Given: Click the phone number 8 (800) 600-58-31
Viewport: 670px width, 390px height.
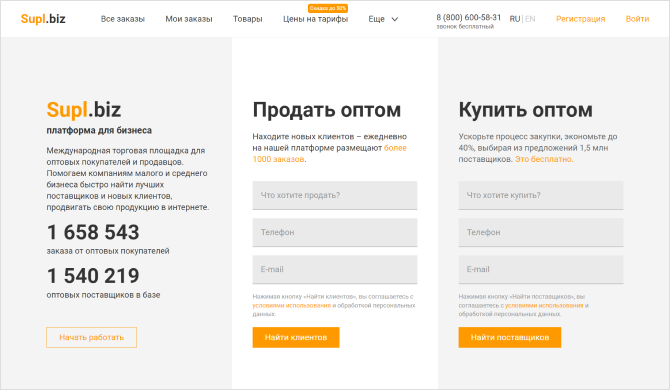Looking at the screenshot, I should (468, 17).
